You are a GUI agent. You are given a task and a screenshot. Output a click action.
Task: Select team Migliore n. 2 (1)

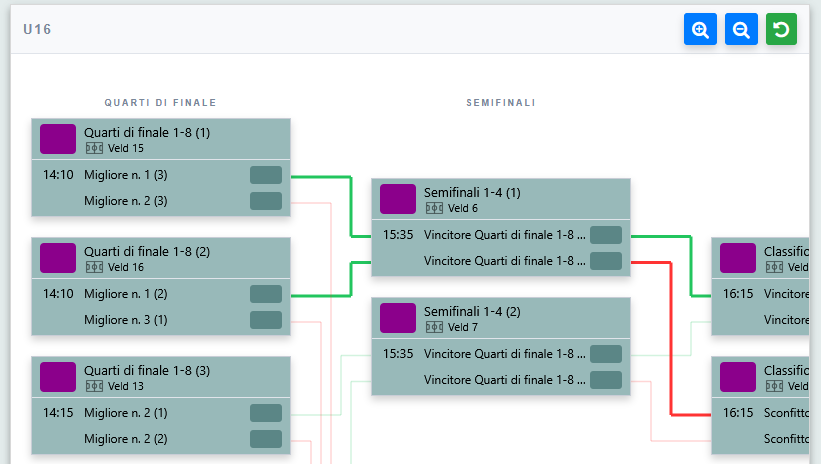126,413
